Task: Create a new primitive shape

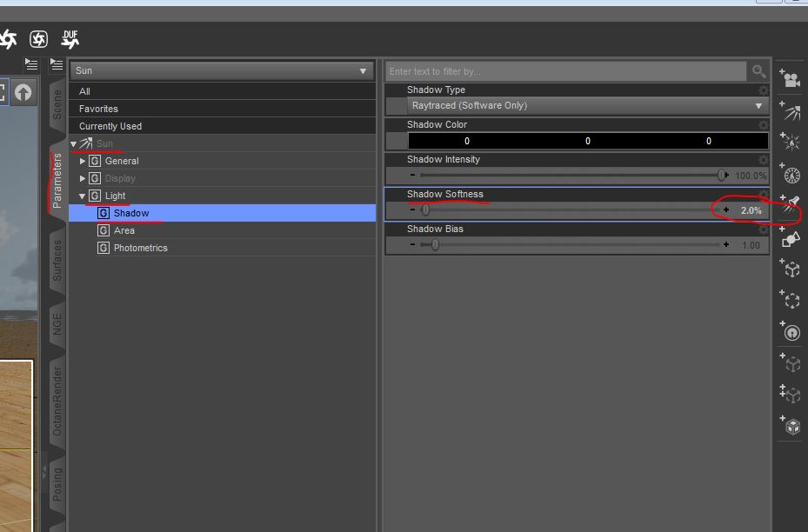Action: (790, 237)
